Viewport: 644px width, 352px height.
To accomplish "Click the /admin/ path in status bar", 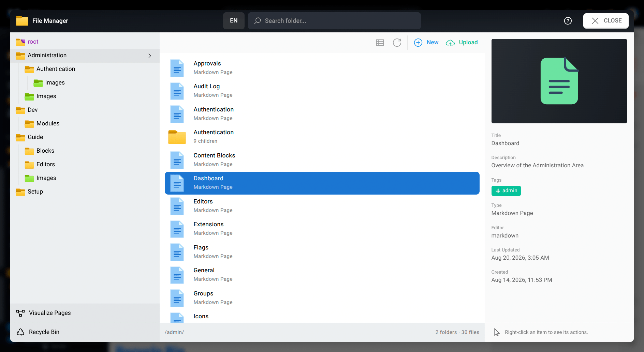I will (x=174, y=332).
